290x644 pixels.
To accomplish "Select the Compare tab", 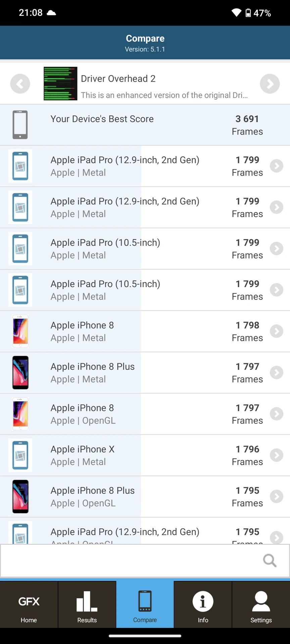I will point(145,604).
